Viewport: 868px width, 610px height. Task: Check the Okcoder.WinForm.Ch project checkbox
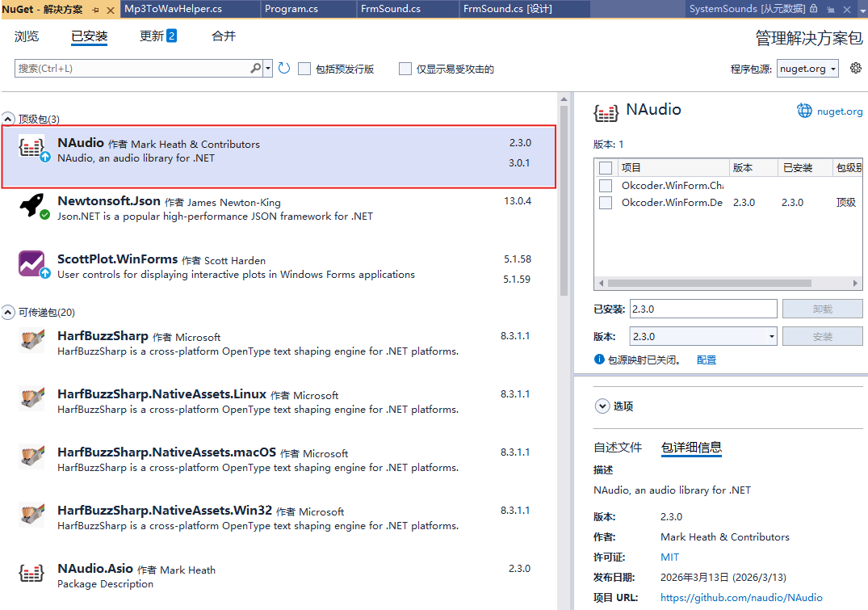[606, 186]
